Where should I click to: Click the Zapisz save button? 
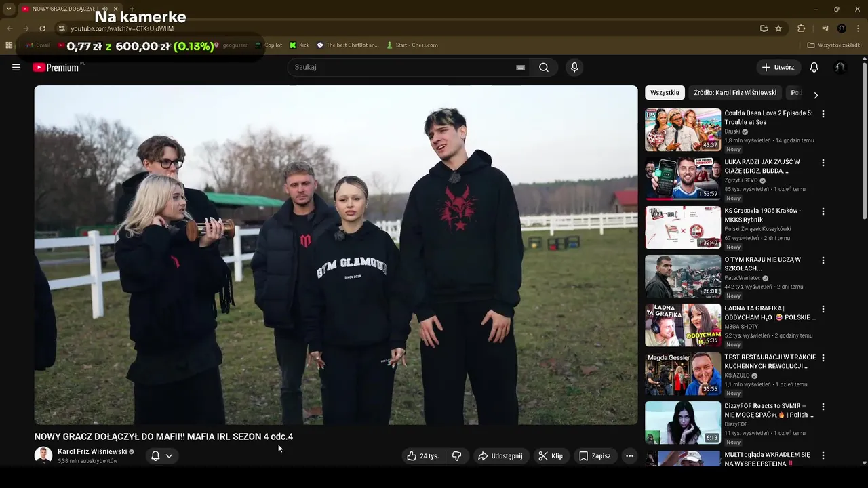pyautogui.click(x=595, y=456)
